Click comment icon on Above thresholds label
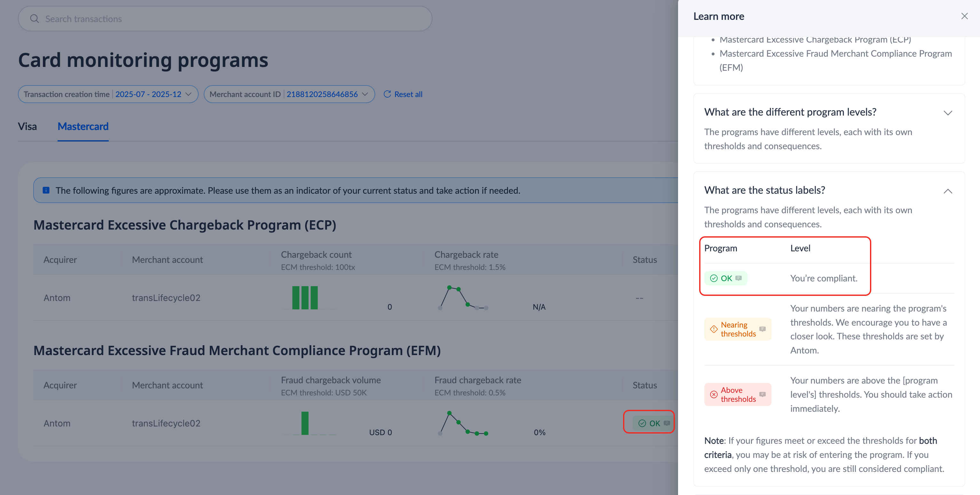 point(762,394)
